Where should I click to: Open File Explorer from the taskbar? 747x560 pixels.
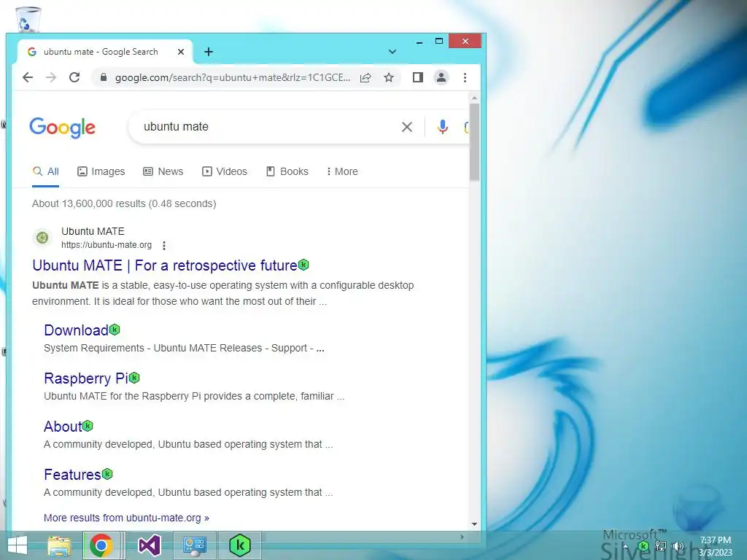pos(59,545)
